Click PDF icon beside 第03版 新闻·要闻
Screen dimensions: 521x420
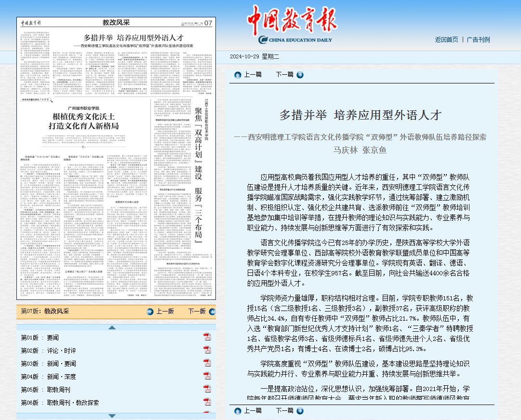click(207, 363)
